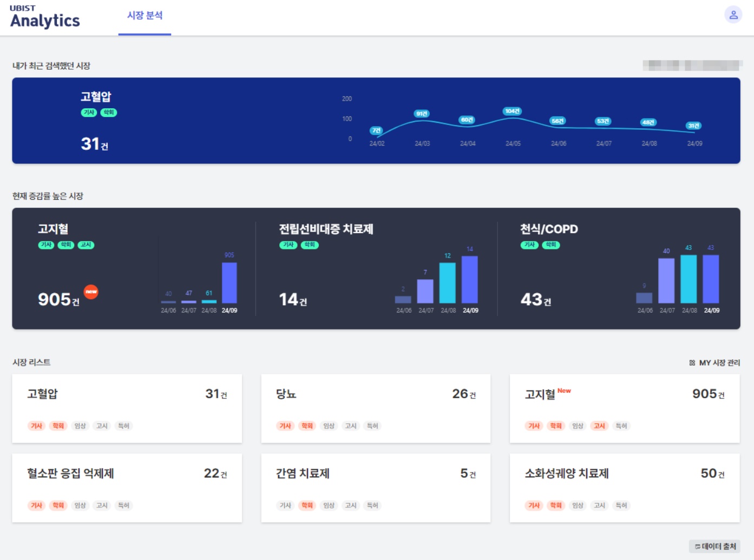The image size is (754, 560).
Task: Click the MY 시장 관리 icon
Action: [692, 363]
